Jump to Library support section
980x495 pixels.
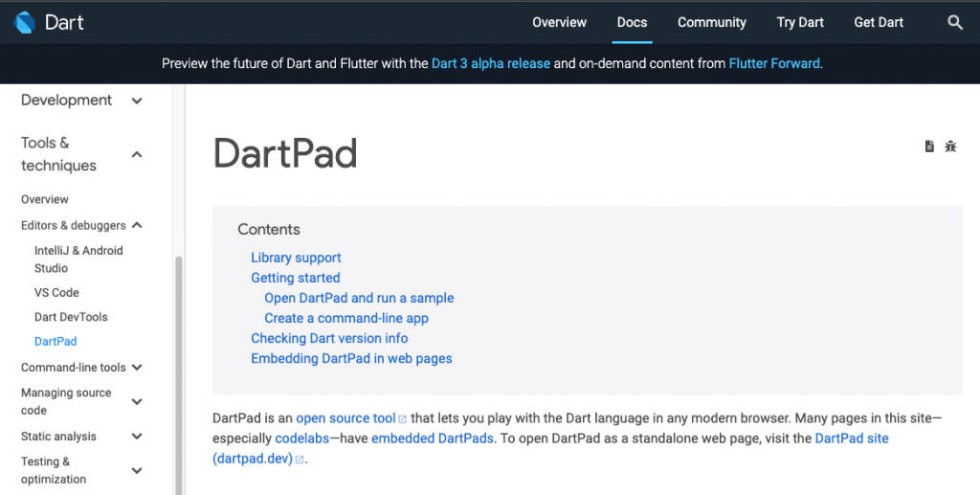(297, 258)
